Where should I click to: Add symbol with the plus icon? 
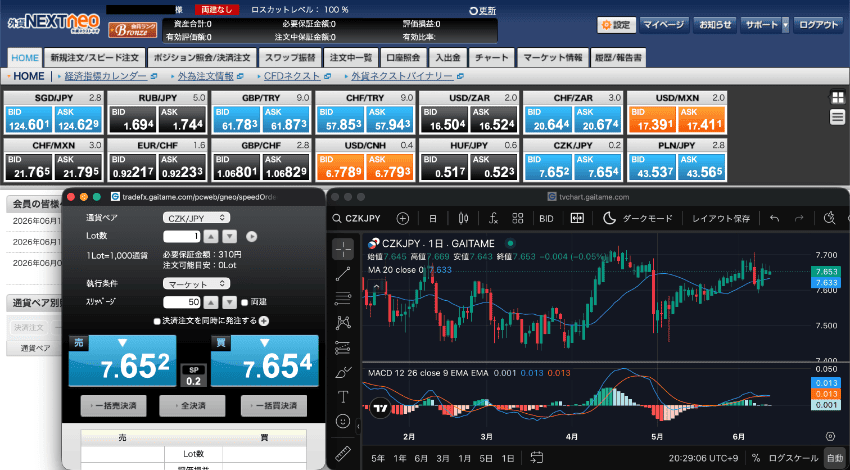(402, 218)
